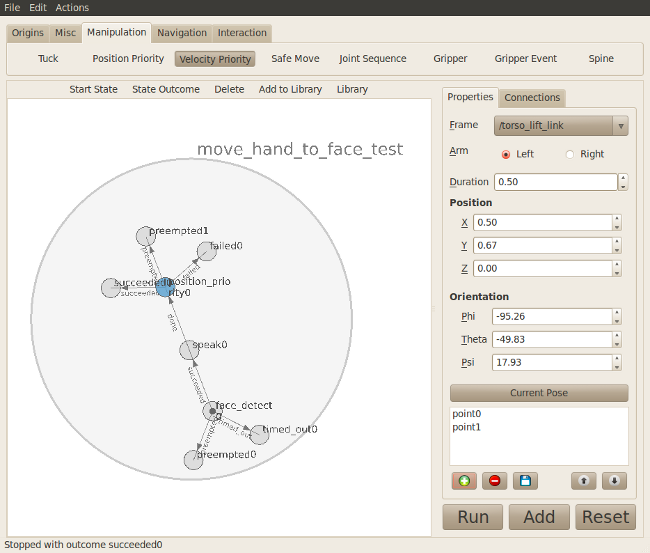
Task: Click the Theta orientation input field
Action: click(542, 340)
